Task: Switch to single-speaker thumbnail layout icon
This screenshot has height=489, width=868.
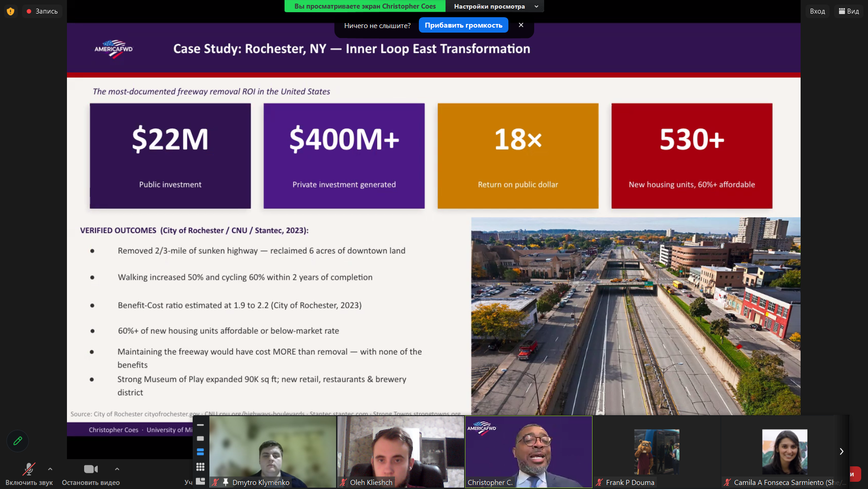Action: (x=200, y=438)
